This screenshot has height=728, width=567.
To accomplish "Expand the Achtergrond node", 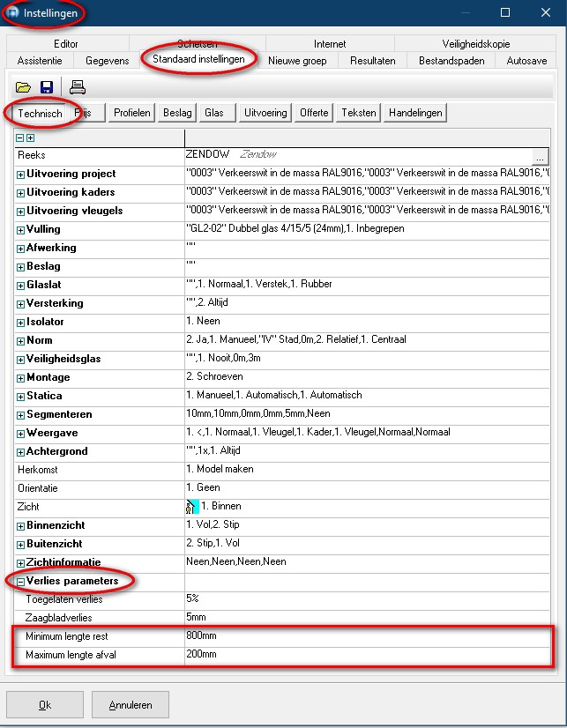I will (20, 452).
